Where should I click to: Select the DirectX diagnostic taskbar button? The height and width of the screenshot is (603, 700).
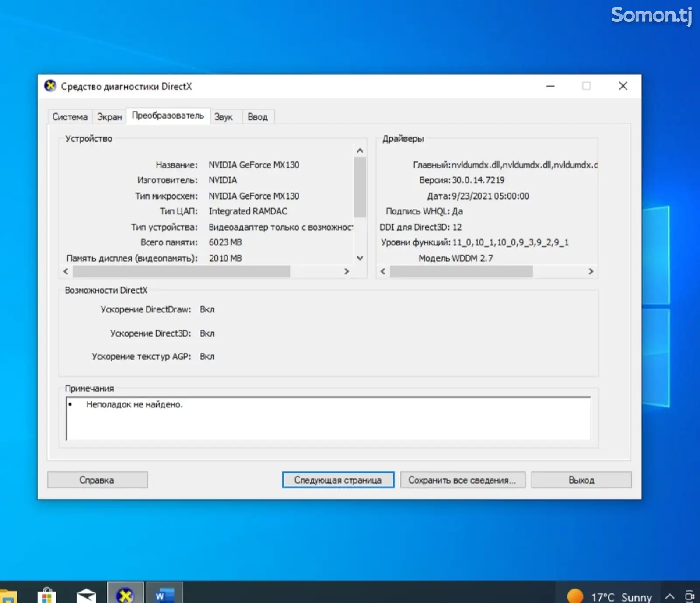pyautogui.click(x=125, y=593)
